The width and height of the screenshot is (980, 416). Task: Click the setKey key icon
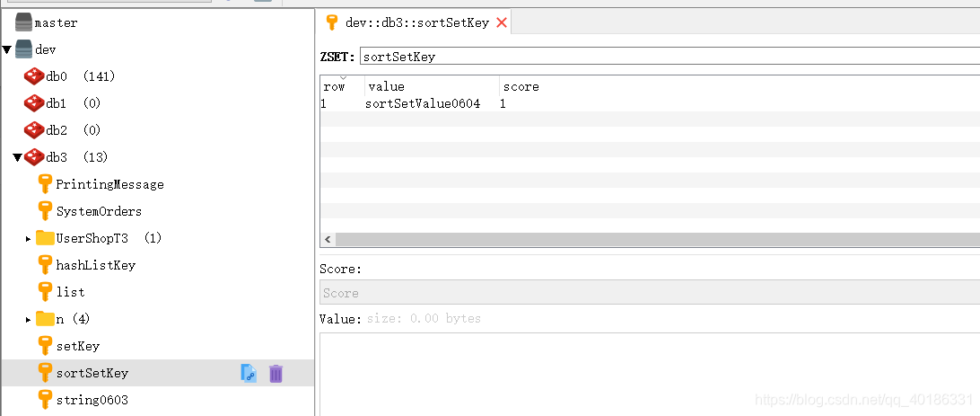[x=45, y=345]
